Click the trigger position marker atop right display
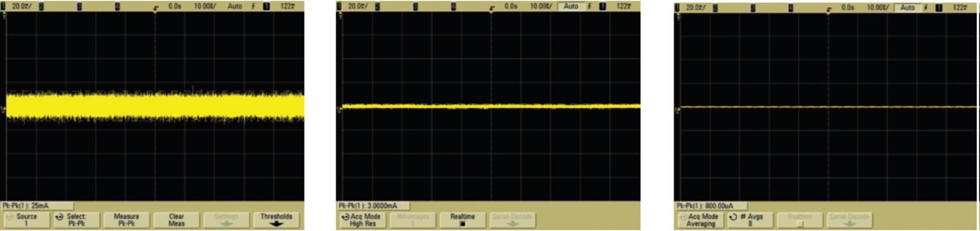This screenshot has height=231, width=980. click(829, 12)
